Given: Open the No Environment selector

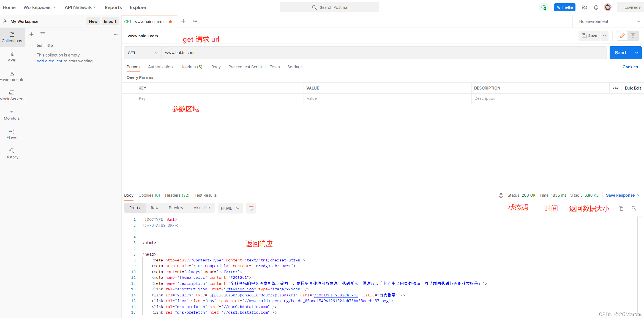Looking at the screenshot, I should pos(609,21).
